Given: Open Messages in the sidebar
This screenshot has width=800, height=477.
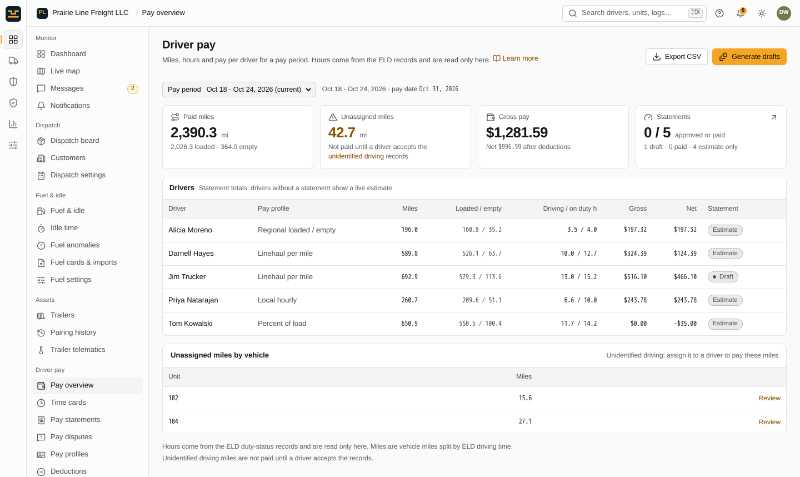Looking at the screenshot, I should [x=89, y=88].
